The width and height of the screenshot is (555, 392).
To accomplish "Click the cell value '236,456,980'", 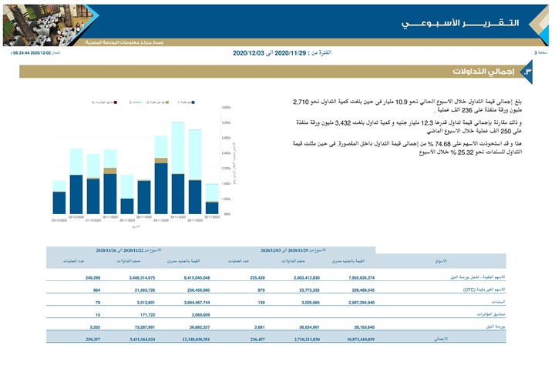I will pos(199,290).
